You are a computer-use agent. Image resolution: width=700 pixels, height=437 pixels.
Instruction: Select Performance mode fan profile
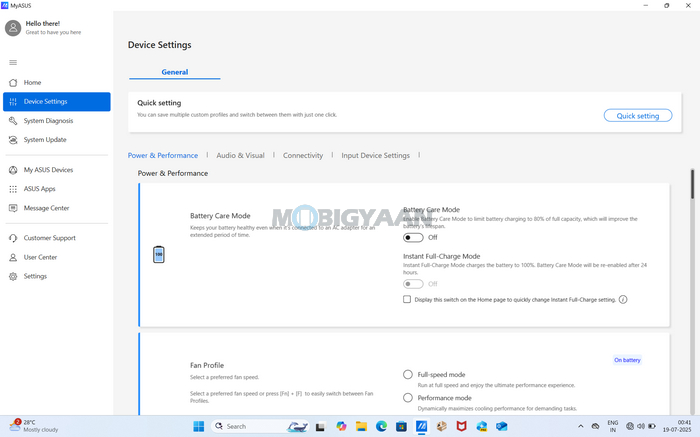click(x=408, y=398)
